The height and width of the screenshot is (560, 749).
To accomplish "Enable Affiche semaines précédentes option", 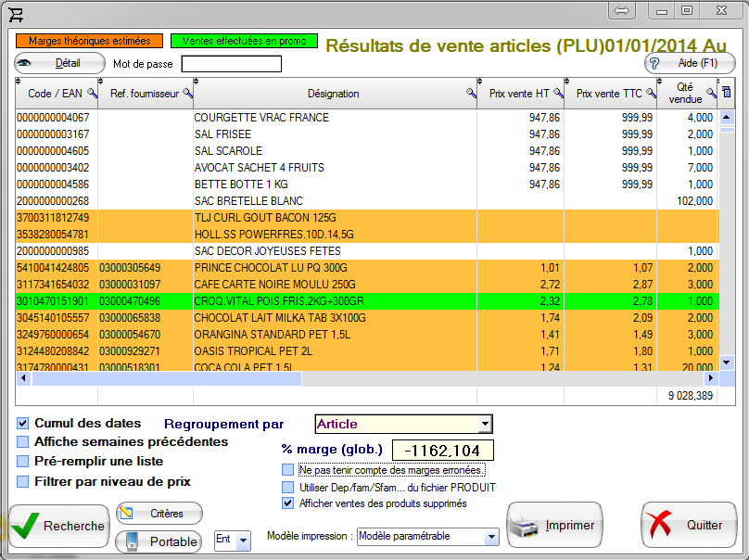I will pos(23,441).
